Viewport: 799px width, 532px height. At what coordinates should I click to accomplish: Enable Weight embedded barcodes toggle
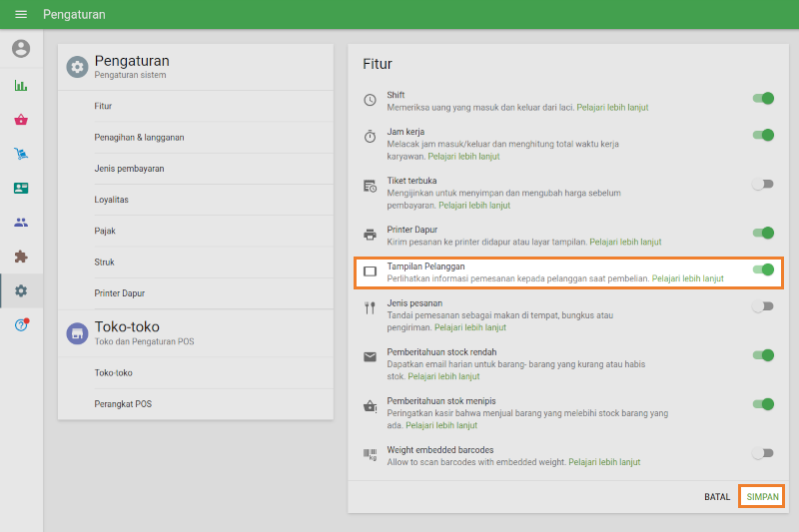click(x=763, y=453)
